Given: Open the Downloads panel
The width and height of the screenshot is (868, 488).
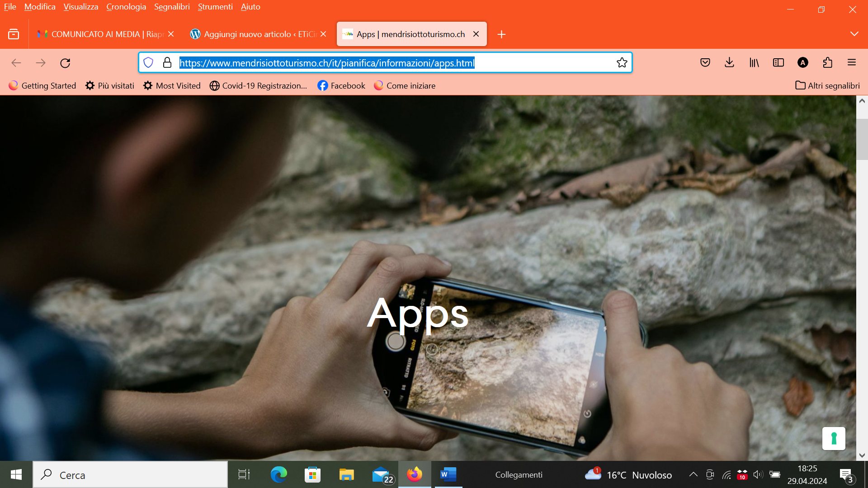Looking at the screenshot, I should [x=729, y=62].
